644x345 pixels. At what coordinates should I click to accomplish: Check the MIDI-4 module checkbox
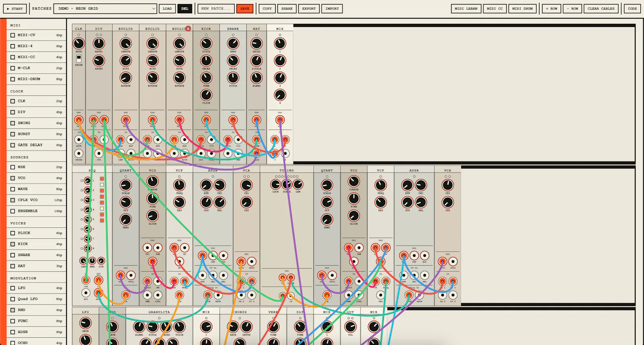[13, 46]
